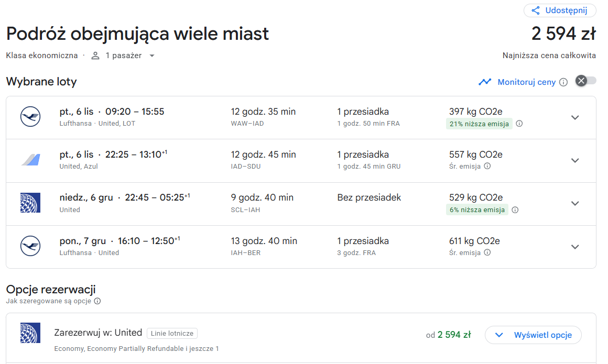Click the info icon beside 21% niższa emisja
This screenshot has width=608, height=364.
click(519, 124)
